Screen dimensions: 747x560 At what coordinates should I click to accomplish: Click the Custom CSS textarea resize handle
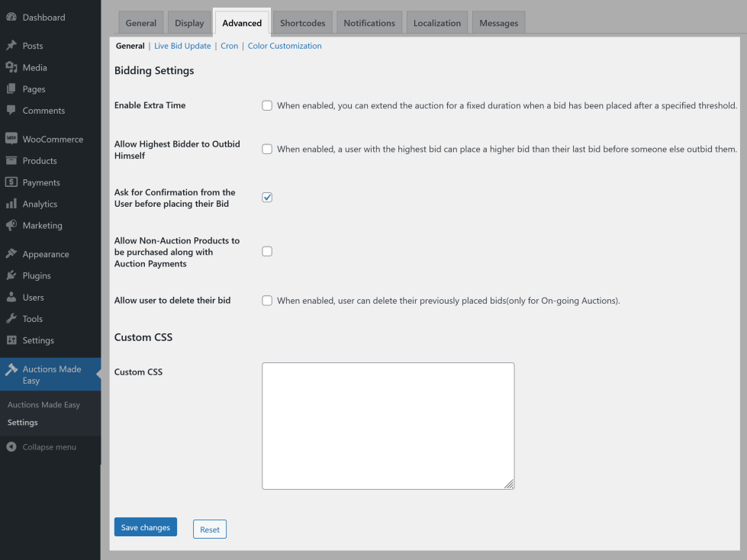509,484
